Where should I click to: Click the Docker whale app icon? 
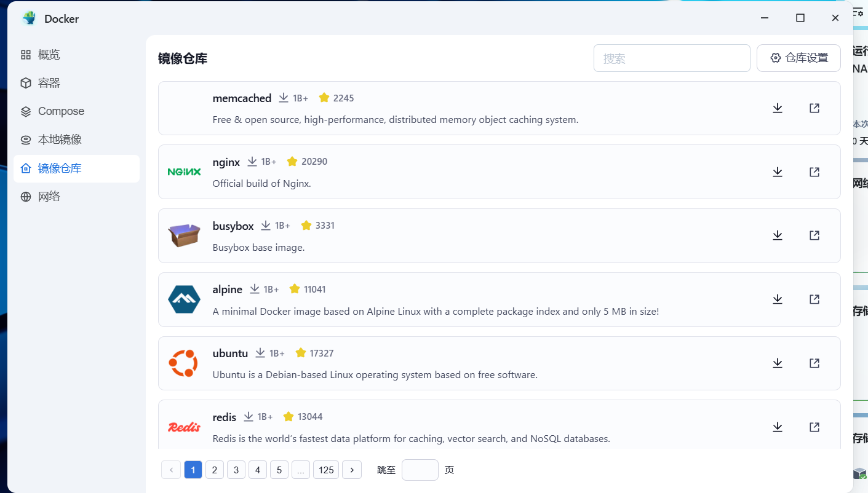tap(29, 18)
